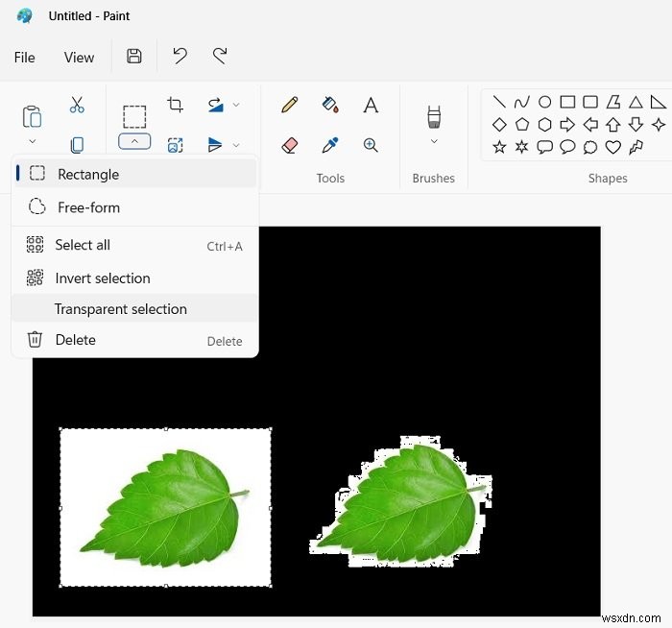Choose the Curve shape
The width and height of the screenshot is (672, 628).
click(x=521, y=102)
